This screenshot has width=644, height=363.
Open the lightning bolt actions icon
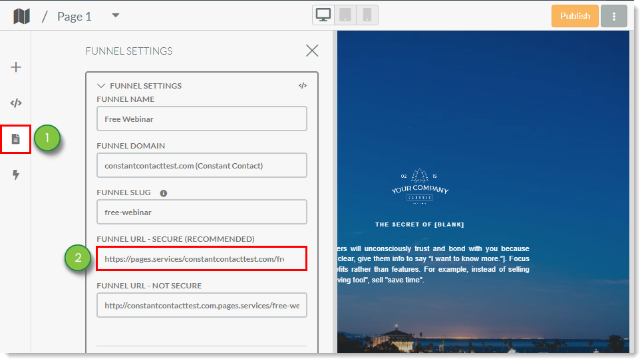click(15, 175)
